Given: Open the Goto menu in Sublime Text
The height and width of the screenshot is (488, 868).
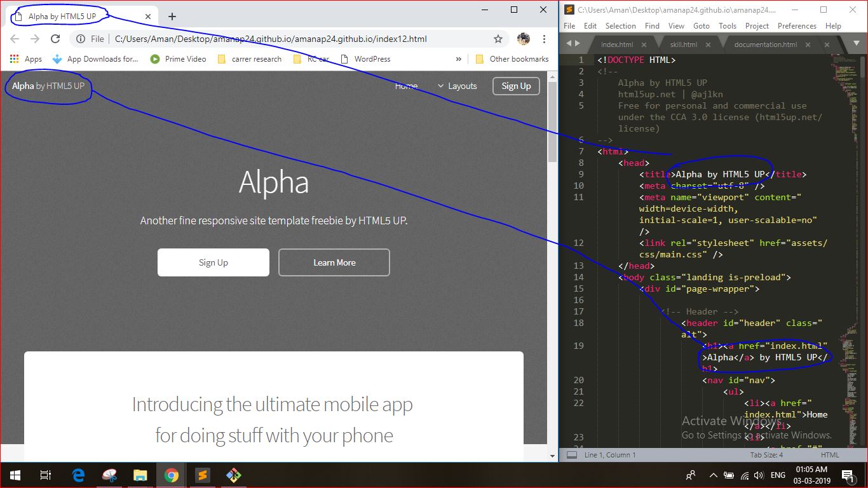Looking at the screenshot, I should click(x=702, y=26).
